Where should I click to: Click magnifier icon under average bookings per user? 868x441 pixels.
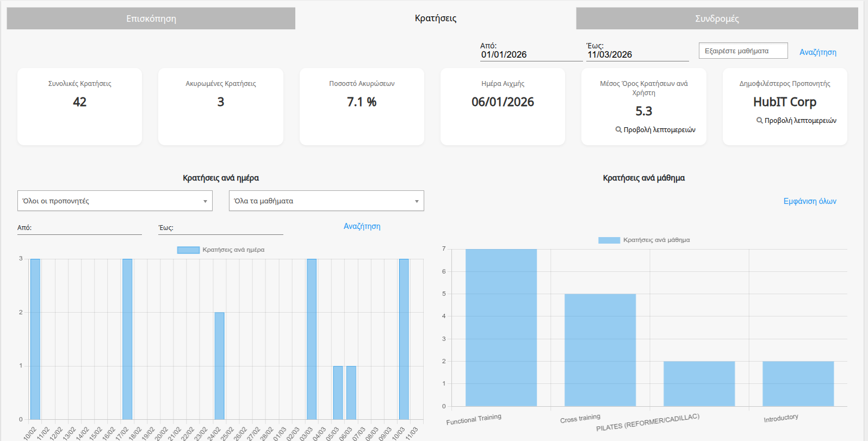(x=618, y=130)
